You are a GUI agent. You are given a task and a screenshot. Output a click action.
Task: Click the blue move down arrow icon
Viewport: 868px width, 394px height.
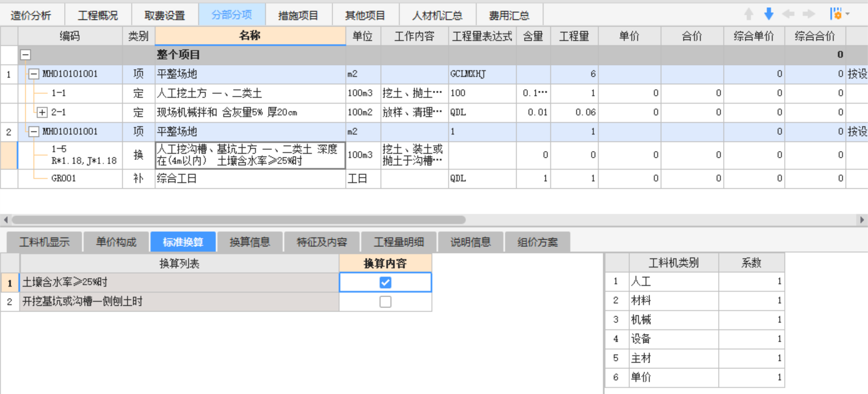769,14
